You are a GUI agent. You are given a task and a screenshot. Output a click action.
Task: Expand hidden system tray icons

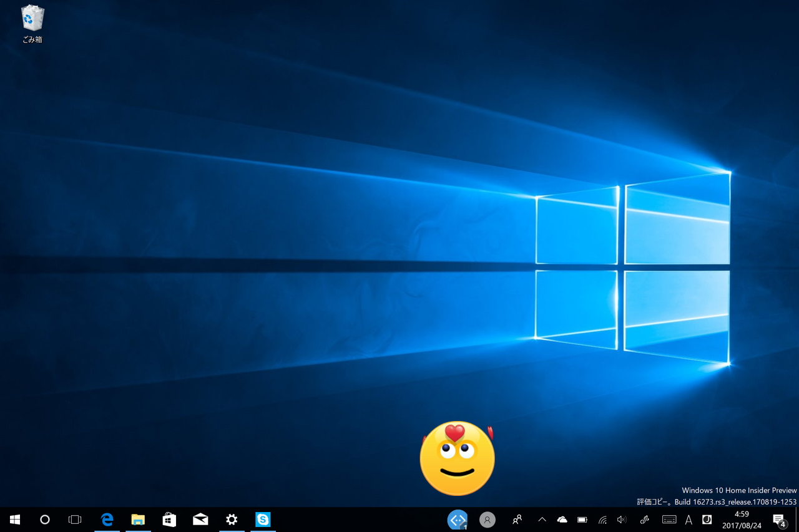[542, 519]
